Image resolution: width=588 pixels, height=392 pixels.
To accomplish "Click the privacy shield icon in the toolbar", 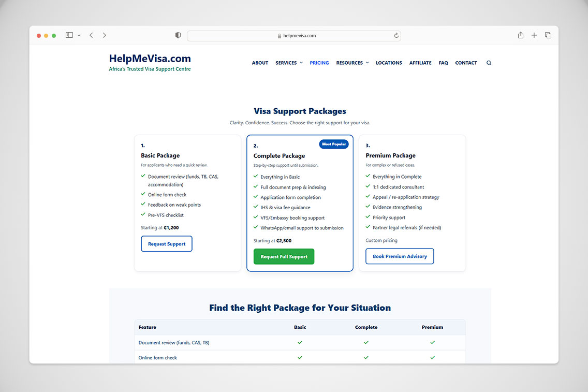I will (x=178, y=35).
